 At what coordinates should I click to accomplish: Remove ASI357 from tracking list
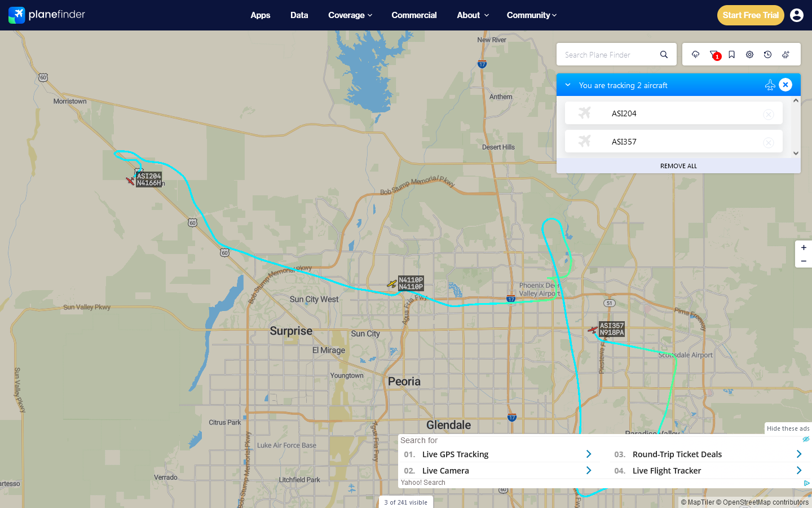(x=769, y=143)
